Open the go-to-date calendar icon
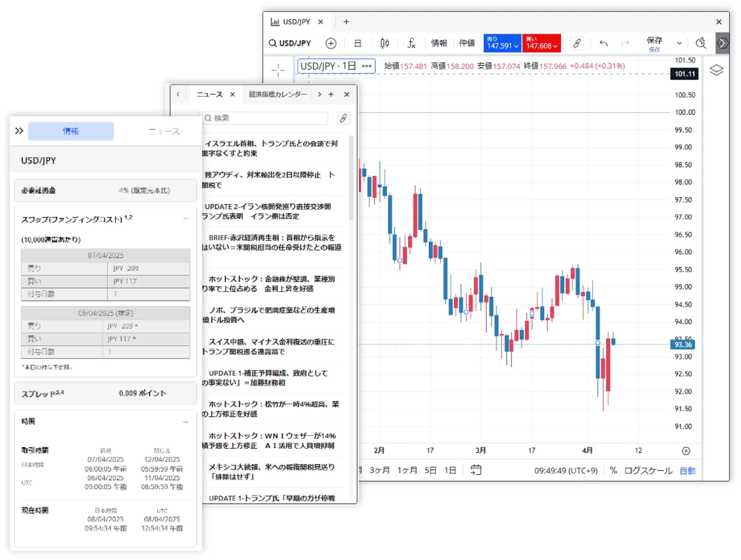 coord(476,470)
